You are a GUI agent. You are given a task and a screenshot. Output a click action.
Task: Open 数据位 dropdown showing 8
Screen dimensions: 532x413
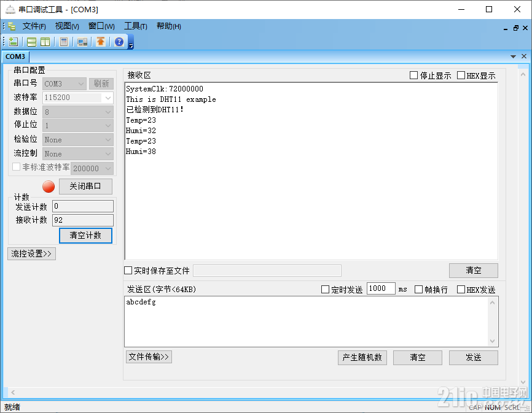[77, 112]
